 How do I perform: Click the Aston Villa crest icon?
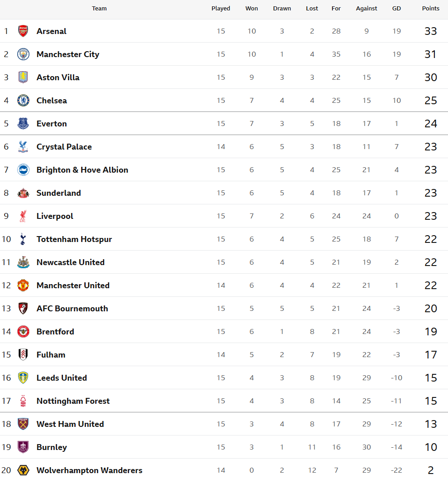point(23,77)
